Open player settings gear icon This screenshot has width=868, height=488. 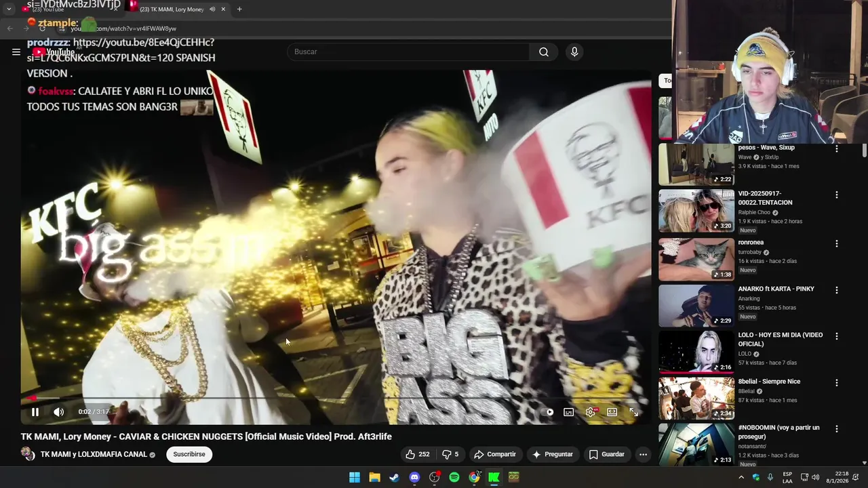[x=591, y=412]
